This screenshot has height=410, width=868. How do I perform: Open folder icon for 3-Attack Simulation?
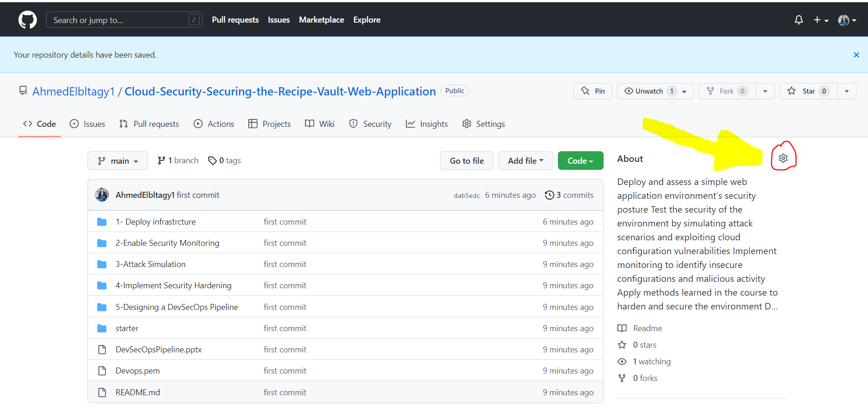(x=102, y=264)
